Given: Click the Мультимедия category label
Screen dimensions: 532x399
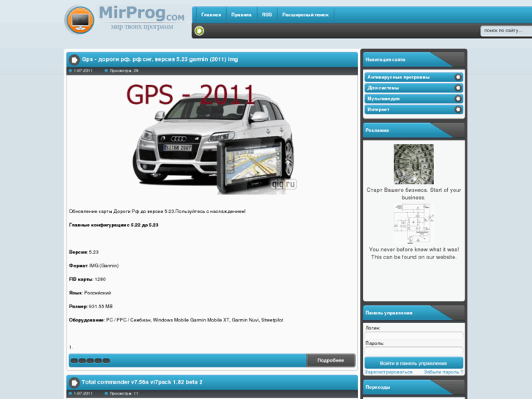Looking at the screenshot, I should click(383, 99).
